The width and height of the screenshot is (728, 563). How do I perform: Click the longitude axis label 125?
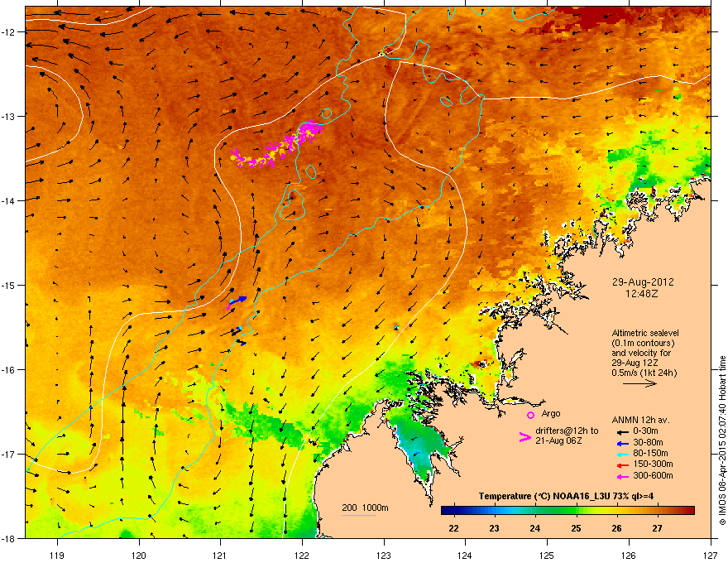pos(547,556)
